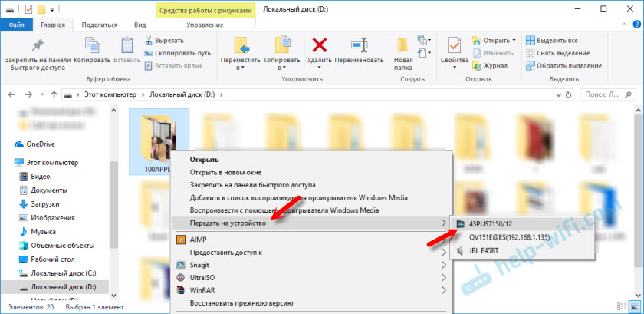Open Загрузки in sidebar
This screenshot has height=314, width=644.
coord(39,203)
